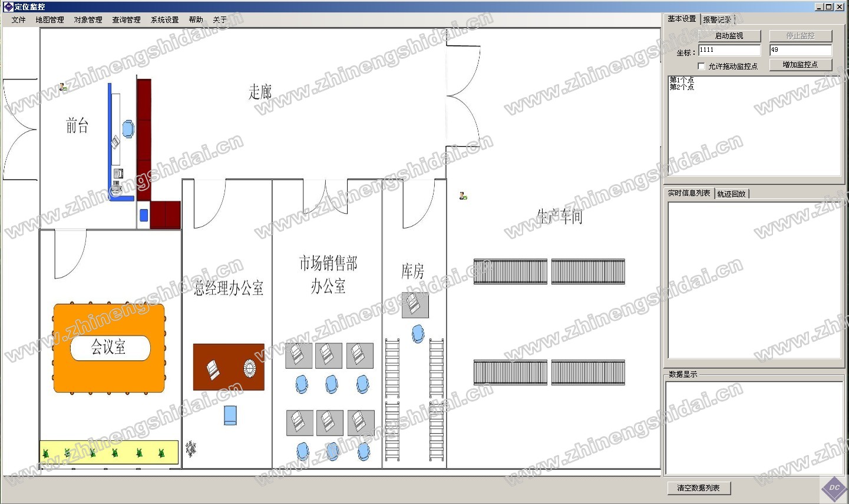Click the potted plant icon in 总经理办公室
The width and height of the screenshot is (849, 504).
coord(191,449)
